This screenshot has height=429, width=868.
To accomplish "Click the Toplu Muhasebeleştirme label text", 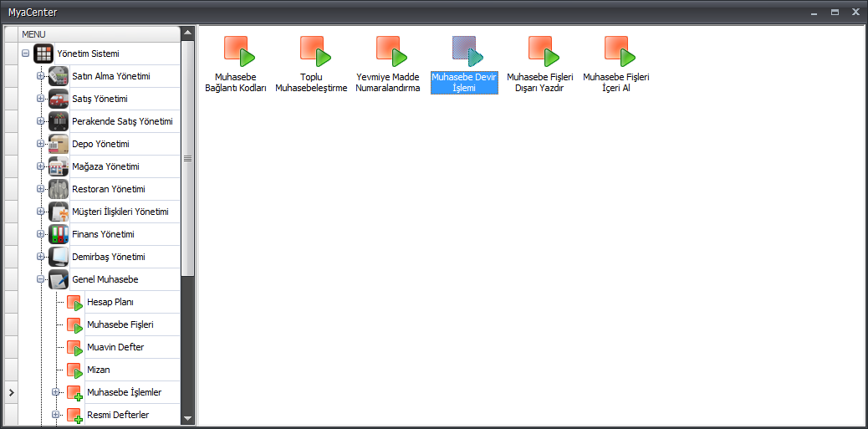I will coord(312,83).
